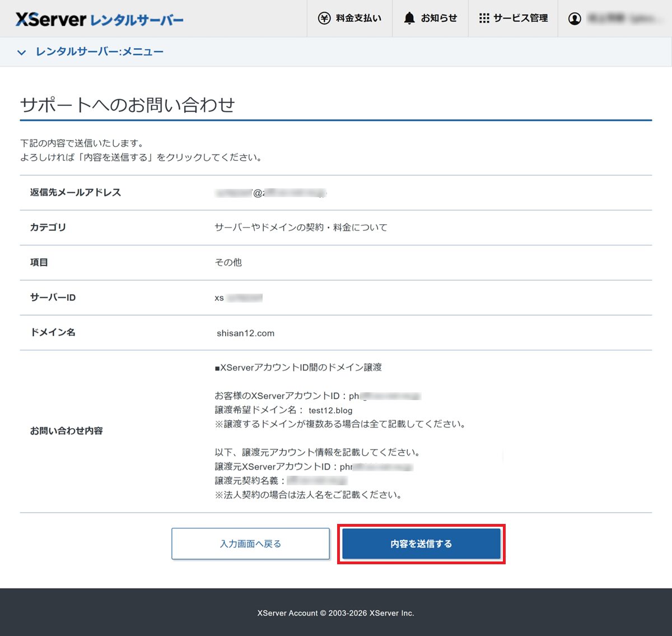672x636 pixels.
Task: Click the yen payment icon for 料金支払い
Action: click(x=325, y=17)
